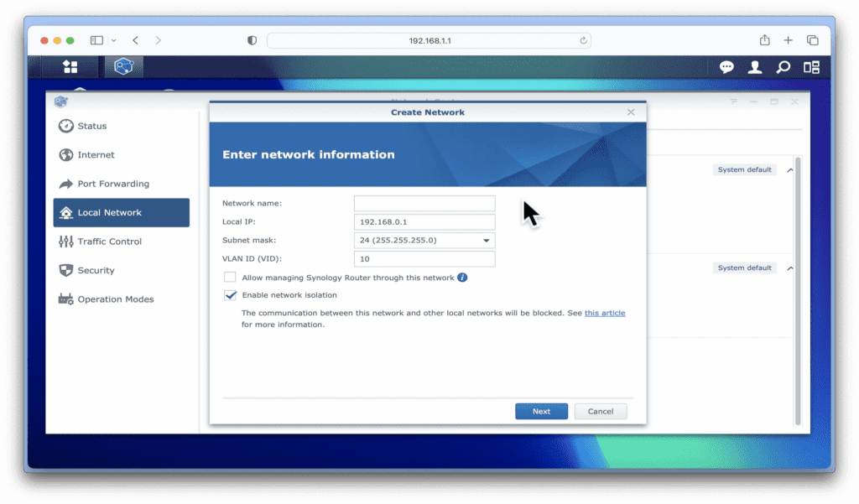Select Status in the sidebar
The height and width of the screenshot is (504, 859).
[122, 126]
